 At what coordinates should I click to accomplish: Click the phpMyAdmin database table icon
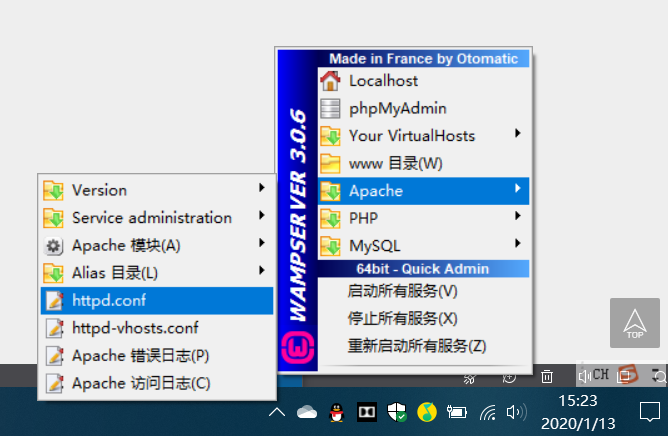pos(330,108)
